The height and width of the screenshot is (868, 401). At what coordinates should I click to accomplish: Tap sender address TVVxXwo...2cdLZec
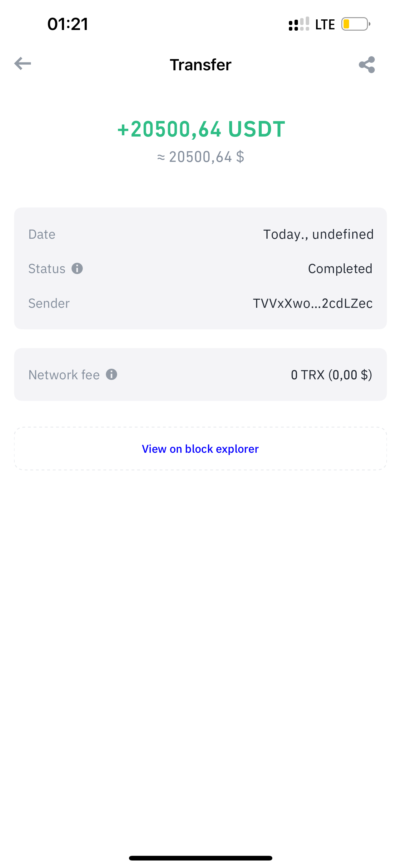(x=312, y=303)
